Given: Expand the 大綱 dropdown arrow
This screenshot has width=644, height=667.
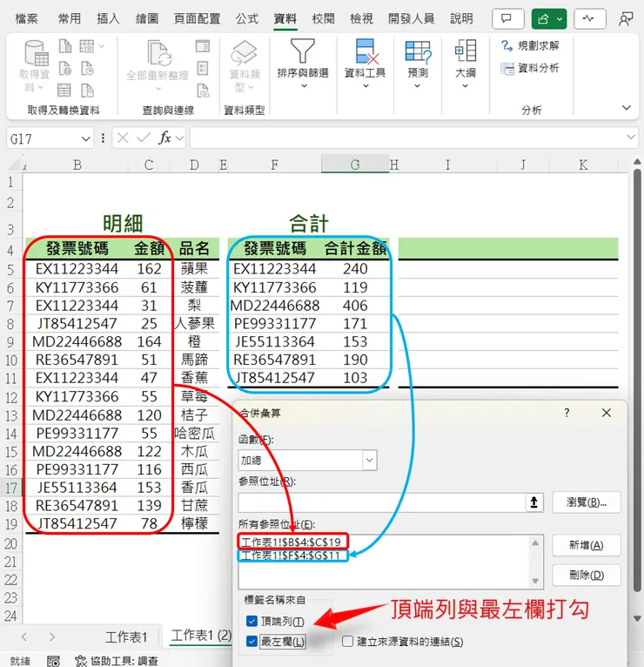Looking at the screenshot, I should 465,86.
